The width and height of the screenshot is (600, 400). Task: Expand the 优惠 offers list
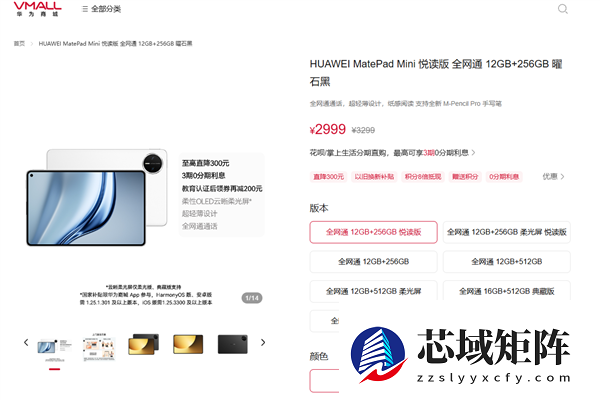coord(553,176)
